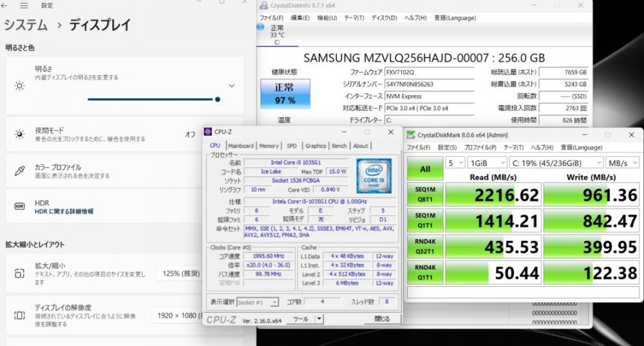The width and height of the screenshot is (644, 346).
Task: Expand the brightness section chevron
Action: coord(232,86)
